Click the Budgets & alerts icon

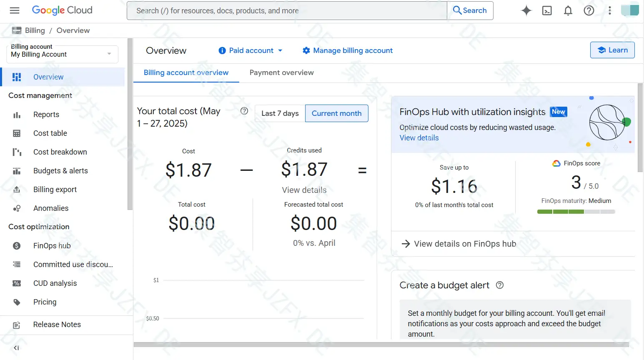[x=17, y=171]
